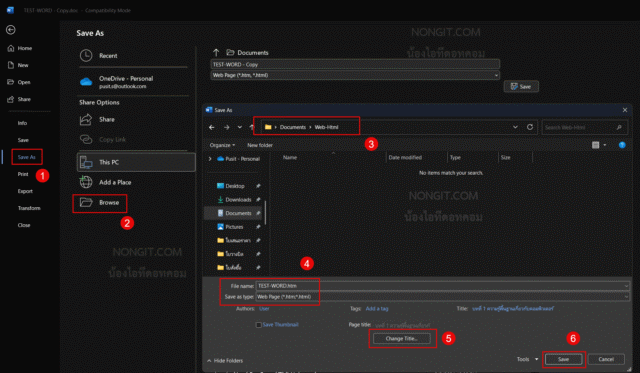Open the Tools dropdown
The width and height of the screenshot is (640, 373).
(x=527, y=359)
